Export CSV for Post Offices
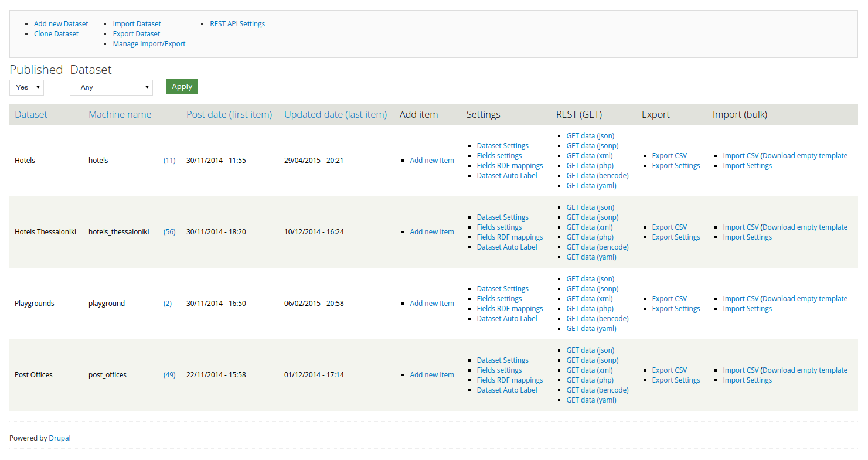Screen dimensions: 868x460 669,370
